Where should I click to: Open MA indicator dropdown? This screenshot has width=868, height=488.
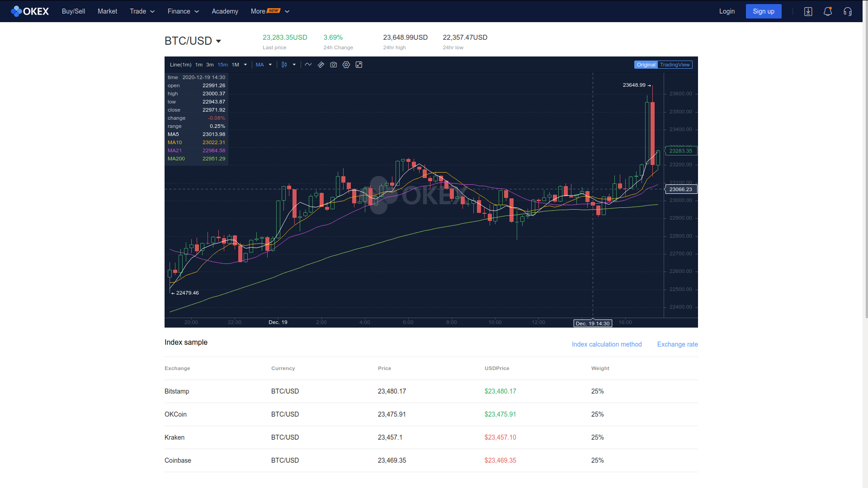coord(264,65)
